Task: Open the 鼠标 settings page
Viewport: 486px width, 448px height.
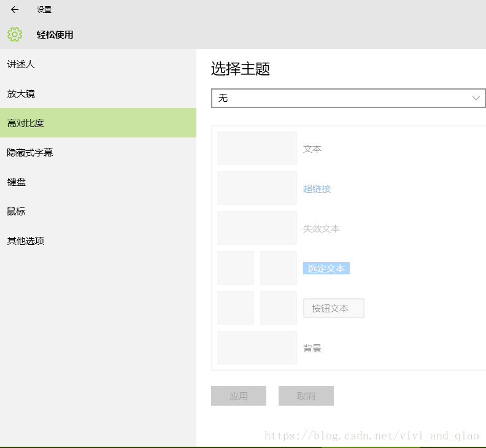Action: point(98,212)
